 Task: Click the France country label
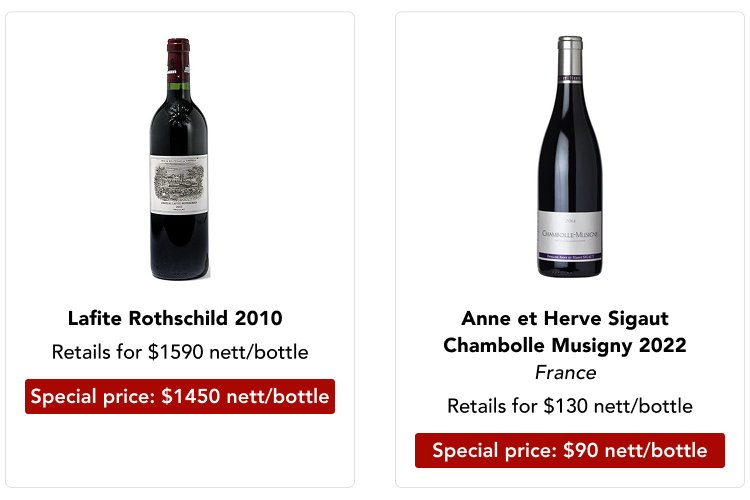[565, 373]
